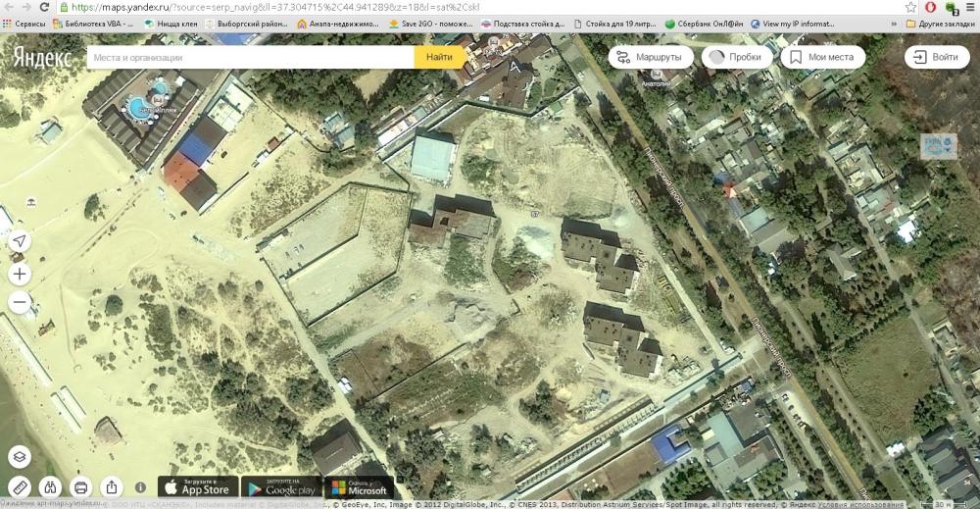Open Маршруты route planner
This screenshot has width=980, height=509.
coord(651,57)
